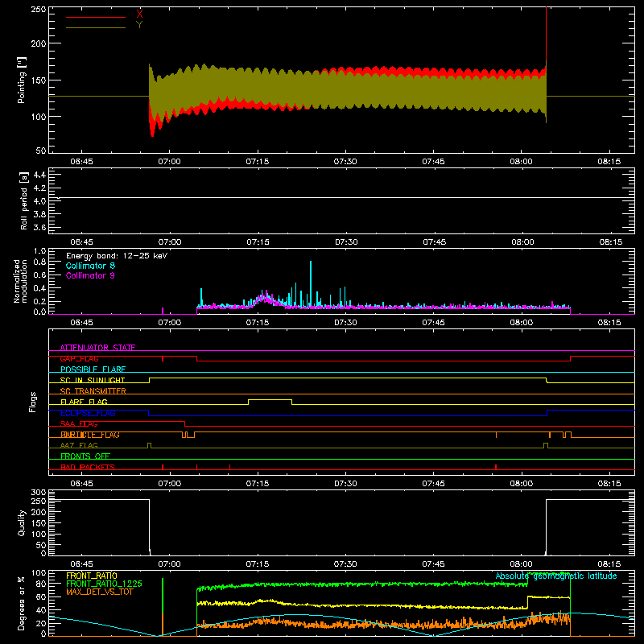Click the FRONT_RATIO legend label

click(92, 576)
